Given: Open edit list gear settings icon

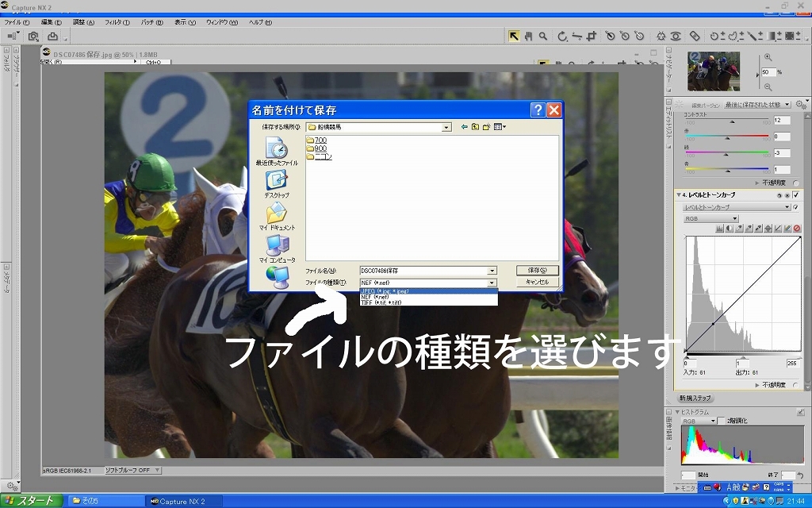Looking at the screenshot, I should [x=801, y=104].
